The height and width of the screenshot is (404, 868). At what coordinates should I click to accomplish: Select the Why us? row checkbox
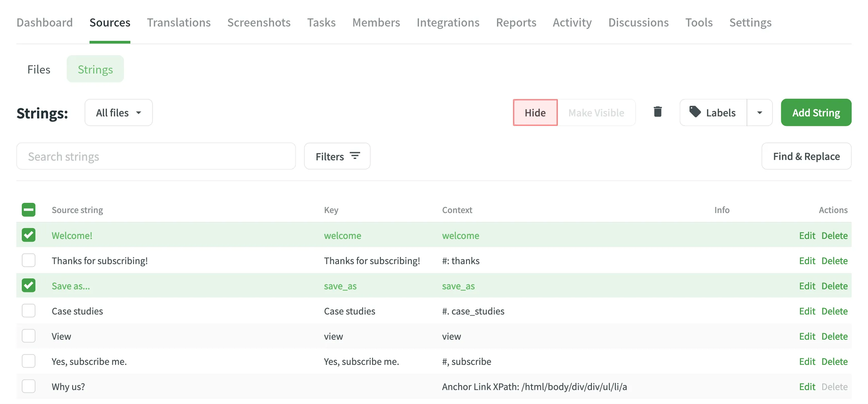click(x=29, y=386)
